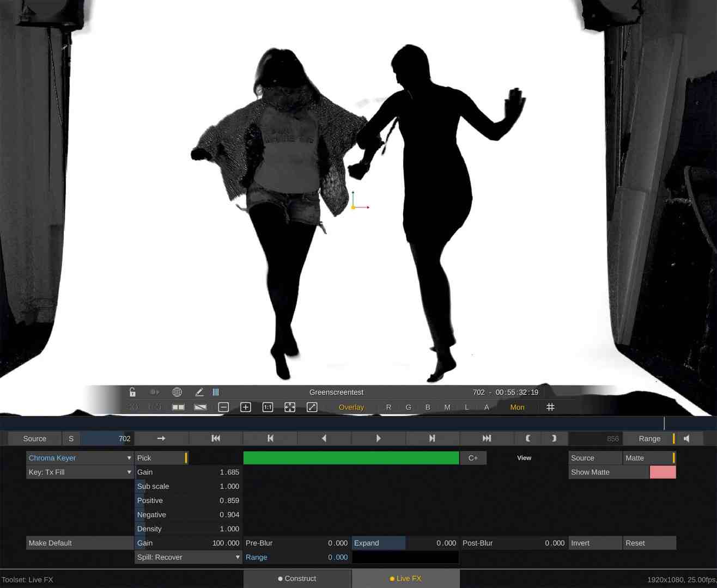Show the red channel in the viewer
Image resolution: width=717 pixels, height=588 pixels.
[x=388, y=407]
